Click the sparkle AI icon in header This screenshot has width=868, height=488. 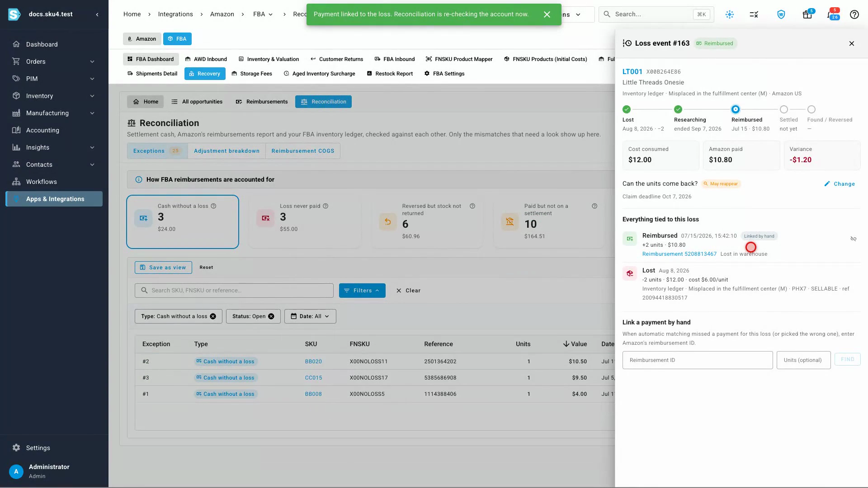730,14
